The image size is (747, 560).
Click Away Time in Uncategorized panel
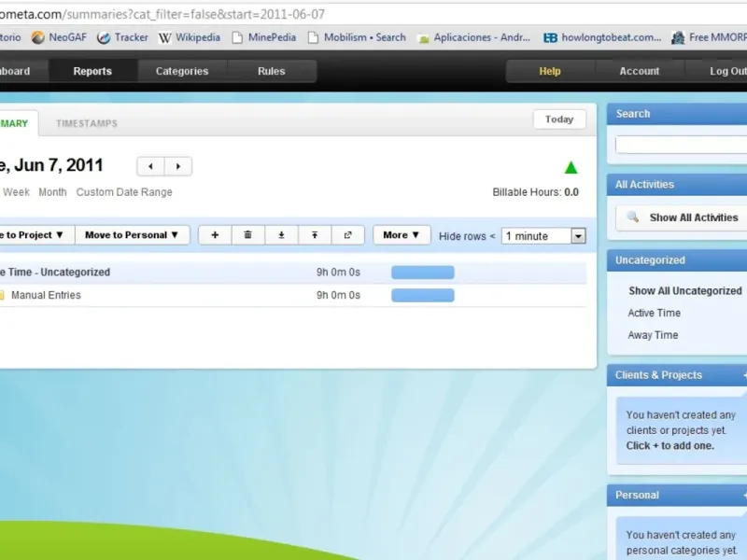653,335
